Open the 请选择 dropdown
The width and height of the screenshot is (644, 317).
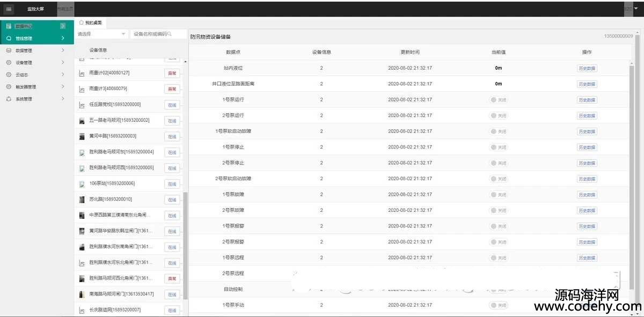(x=101, y=34)
